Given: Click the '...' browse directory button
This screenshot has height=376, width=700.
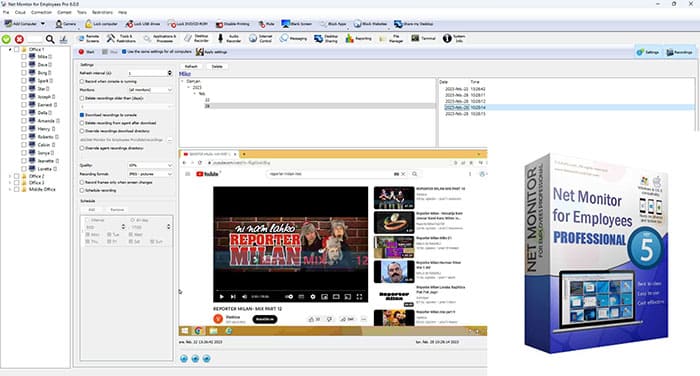Looking at the screenshot, I should point(170,140).
